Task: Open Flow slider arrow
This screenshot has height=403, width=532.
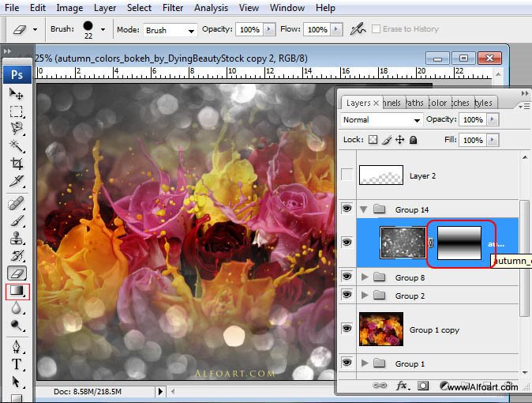Action: pyautogui.click(x=336, y=29)
